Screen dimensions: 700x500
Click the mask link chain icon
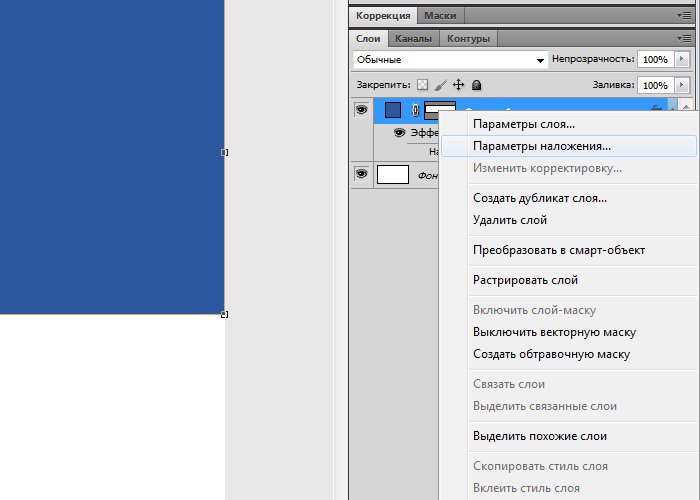(415, 110)
